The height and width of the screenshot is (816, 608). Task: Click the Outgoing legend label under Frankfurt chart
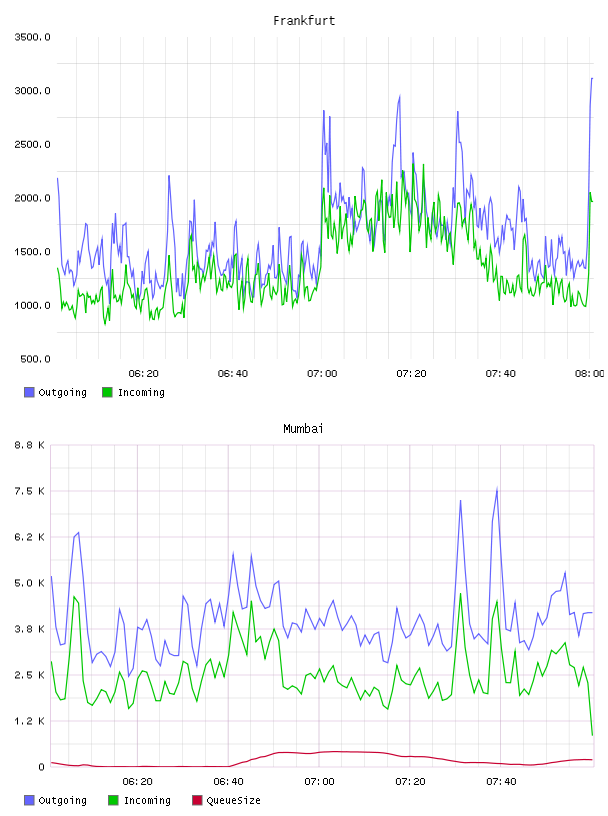coord(62,392)
